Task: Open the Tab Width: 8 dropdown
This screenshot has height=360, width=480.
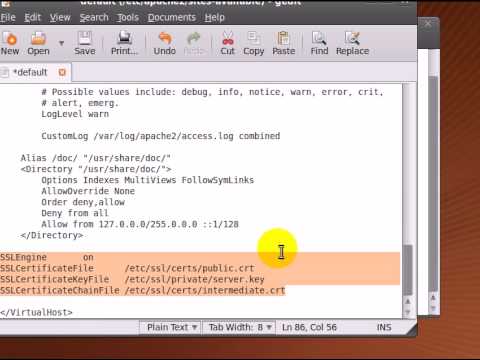Action: click(x=240, y=327)
